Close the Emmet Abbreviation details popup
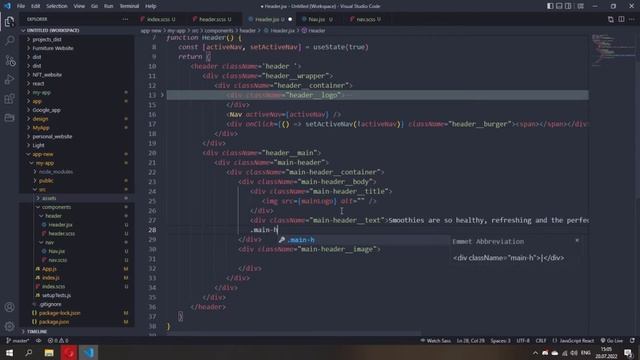640x360 pixels. pos(577,241)
